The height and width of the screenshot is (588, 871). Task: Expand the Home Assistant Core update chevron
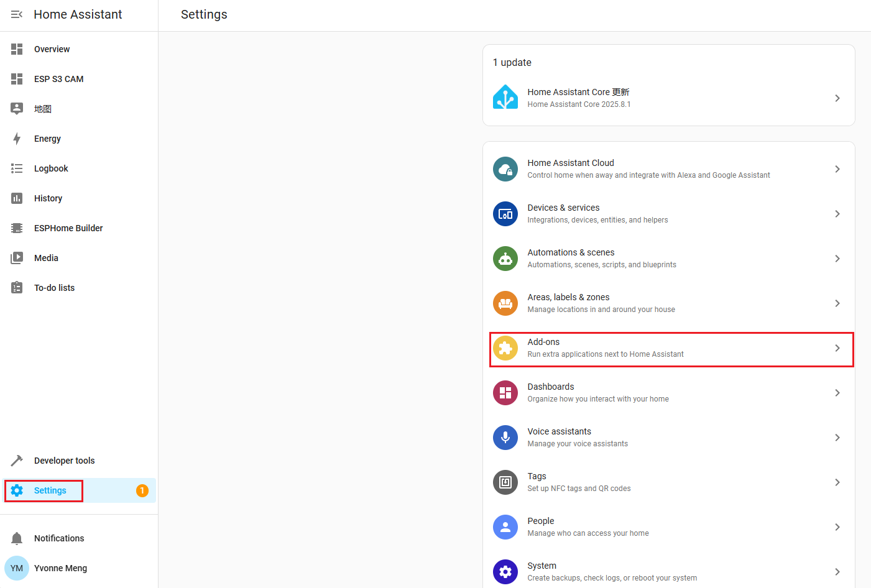[x=837, y=98]
